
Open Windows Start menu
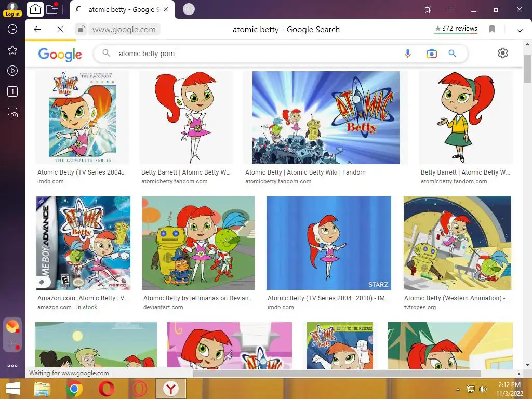(x=13, y=389)
